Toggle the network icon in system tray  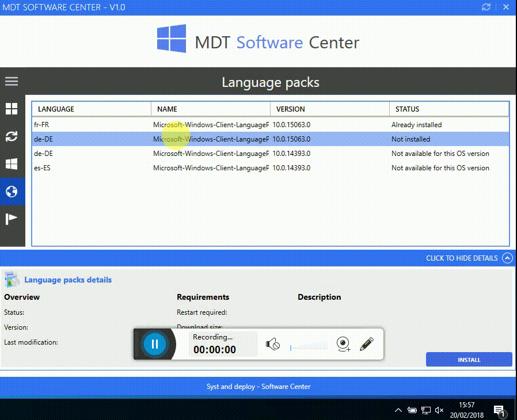point(425,410)
